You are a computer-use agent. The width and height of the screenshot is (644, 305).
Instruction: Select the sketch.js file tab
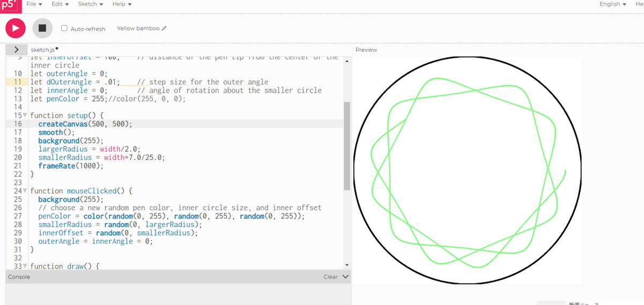43,49
